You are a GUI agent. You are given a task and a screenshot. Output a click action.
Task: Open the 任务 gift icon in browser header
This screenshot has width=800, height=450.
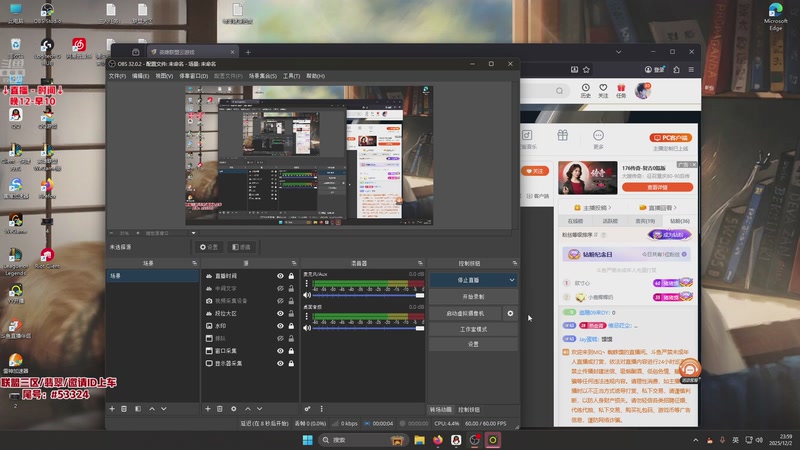click(621, 91)
